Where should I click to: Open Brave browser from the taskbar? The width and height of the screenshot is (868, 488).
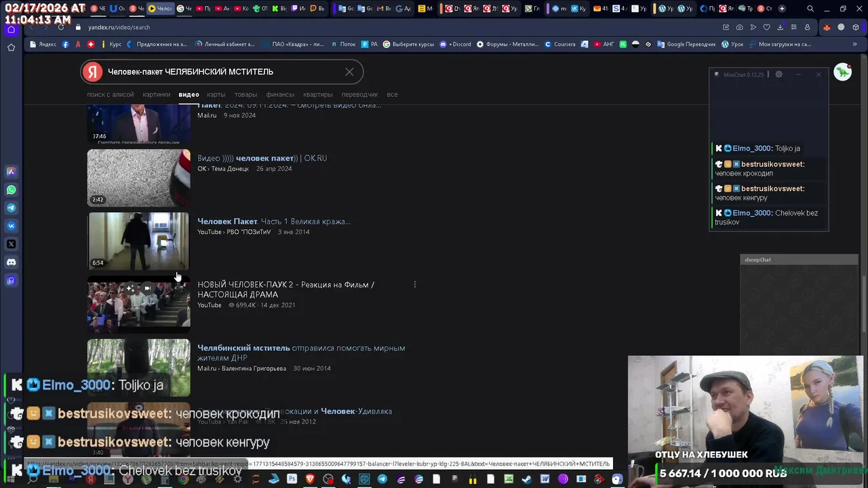click(x=310, y=479)
